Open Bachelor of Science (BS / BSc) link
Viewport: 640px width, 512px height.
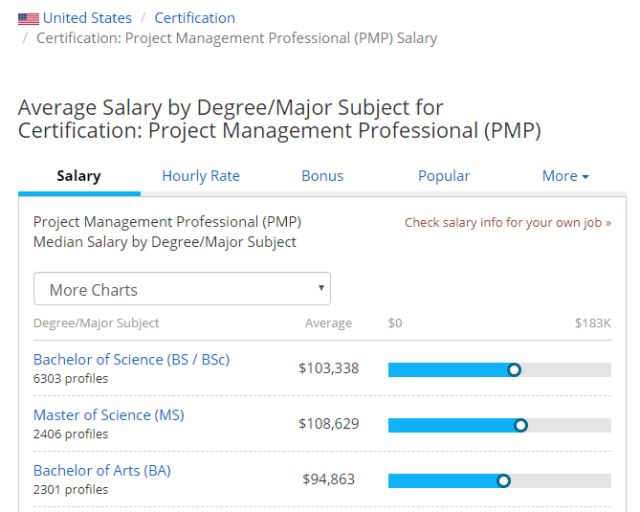131,359
